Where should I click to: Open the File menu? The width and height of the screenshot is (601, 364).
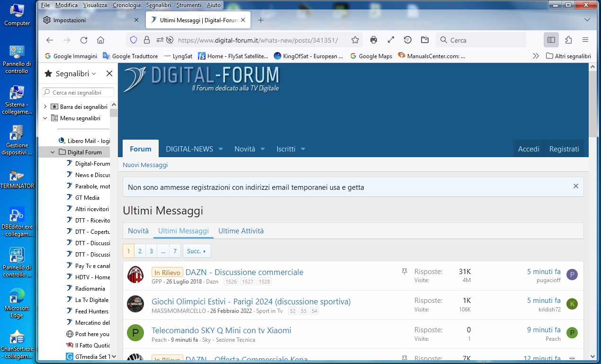point(45,5)
